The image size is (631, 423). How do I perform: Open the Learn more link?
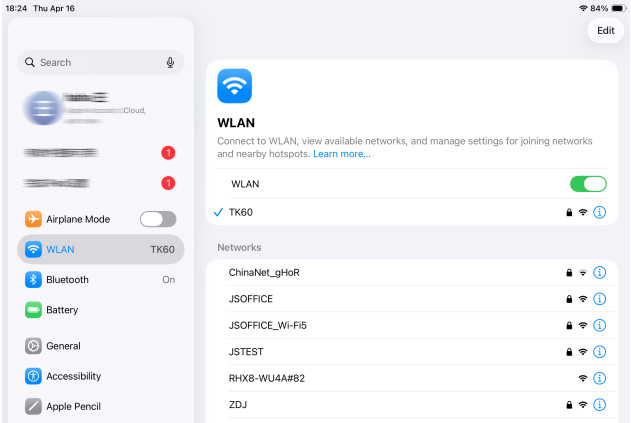342,154
